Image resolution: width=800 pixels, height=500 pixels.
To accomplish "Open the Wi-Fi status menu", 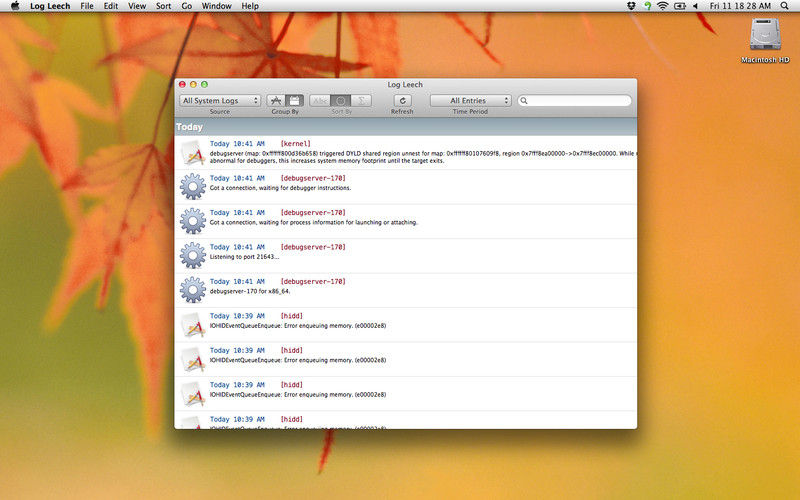I will pyautogui.click(x=663, y=6).
